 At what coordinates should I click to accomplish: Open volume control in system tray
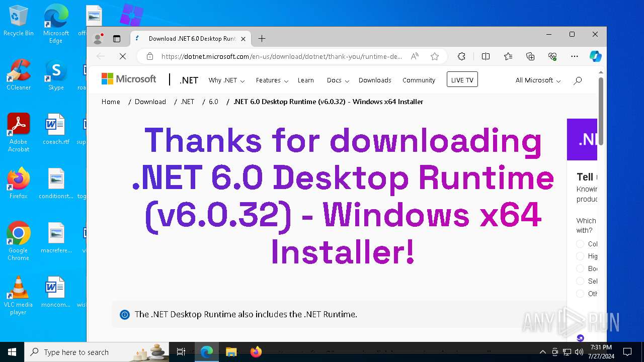(579, 352)
